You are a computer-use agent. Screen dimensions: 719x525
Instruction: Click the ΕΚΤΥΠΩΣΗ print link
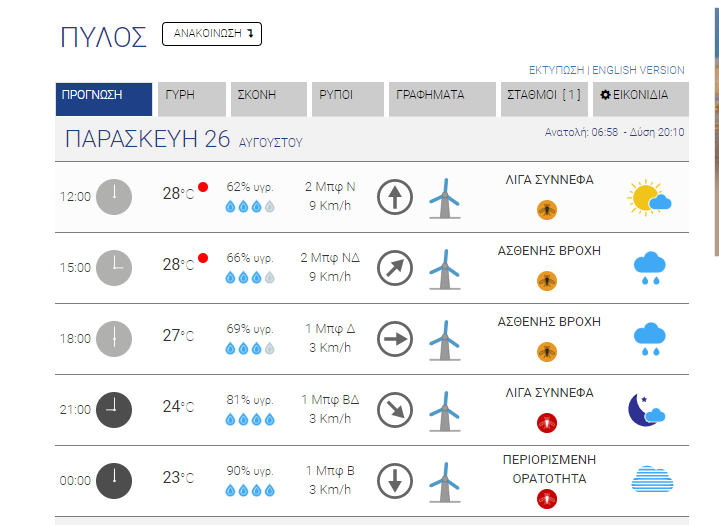click(556, 70)
